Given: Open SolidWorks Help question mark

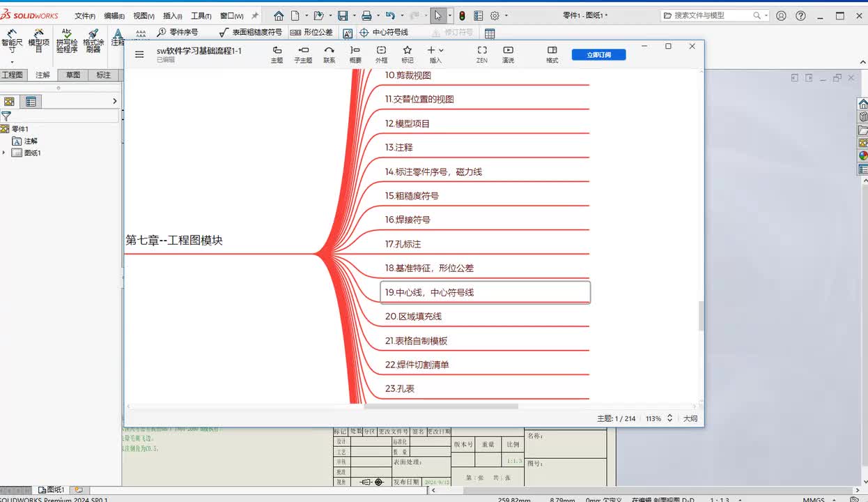Looking at the screenshot, I should click(x=801, y=15).
